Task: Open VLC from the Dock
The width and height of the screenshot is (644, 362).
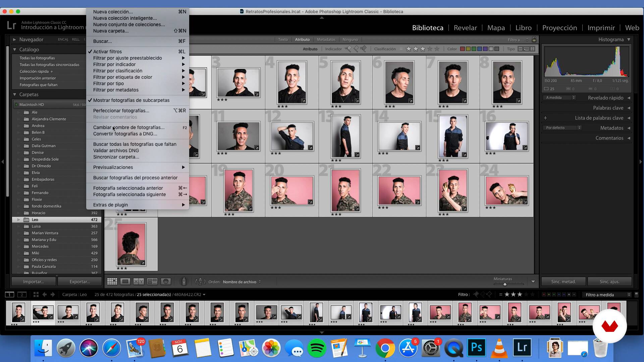Action: pos(499,348)
